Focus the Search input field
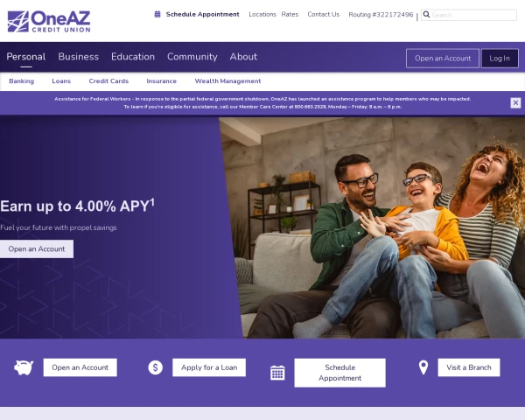Viewport: 525px width, 420px height. pyautogui.click(x=472, y=15)
